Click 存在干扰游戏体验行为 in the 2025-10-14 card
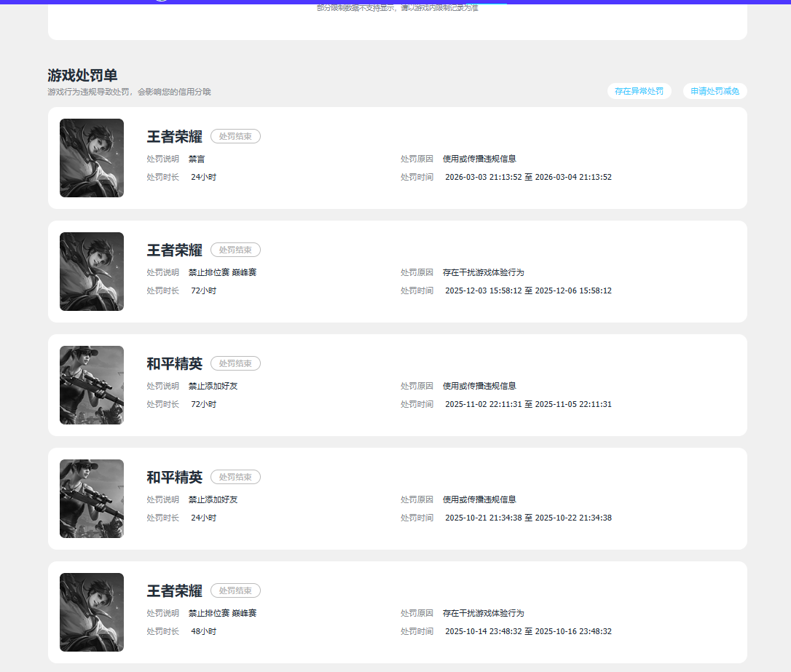This screenshot has height=672, width=791. click(484, 613)
